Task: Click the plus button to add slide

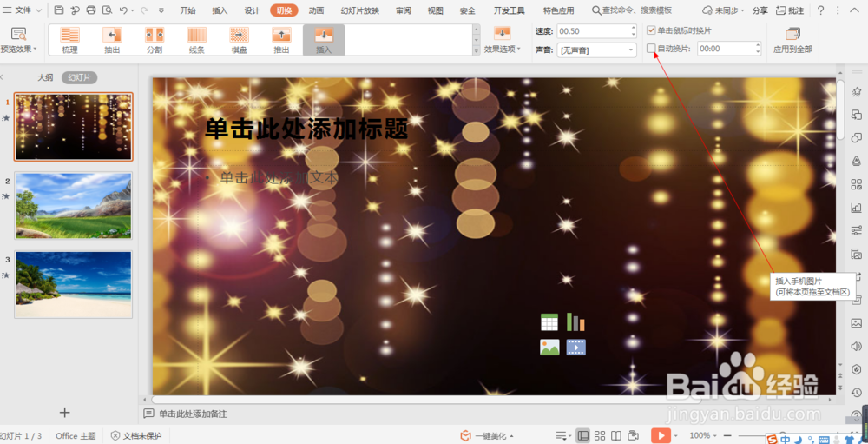Action: (65, 413)
